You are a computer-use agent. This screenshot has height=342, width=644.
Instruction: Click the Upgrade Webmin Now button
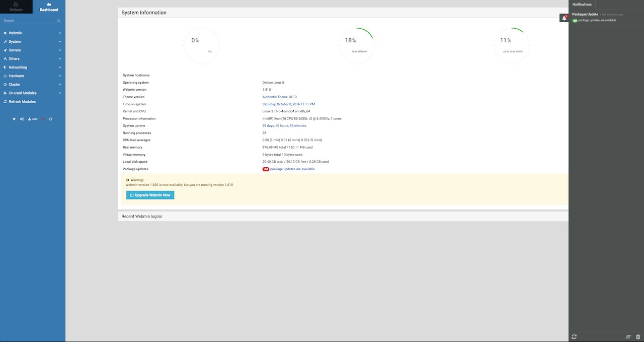coord(150,194)
